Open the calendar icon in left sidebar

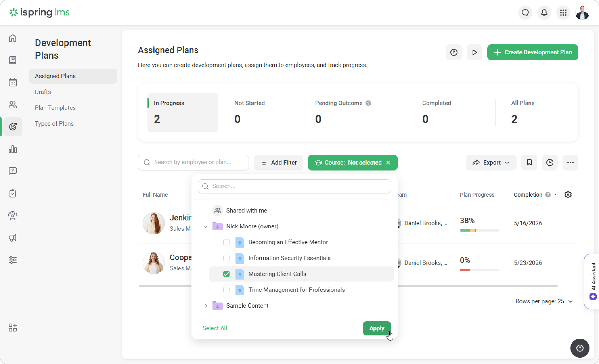13,82
